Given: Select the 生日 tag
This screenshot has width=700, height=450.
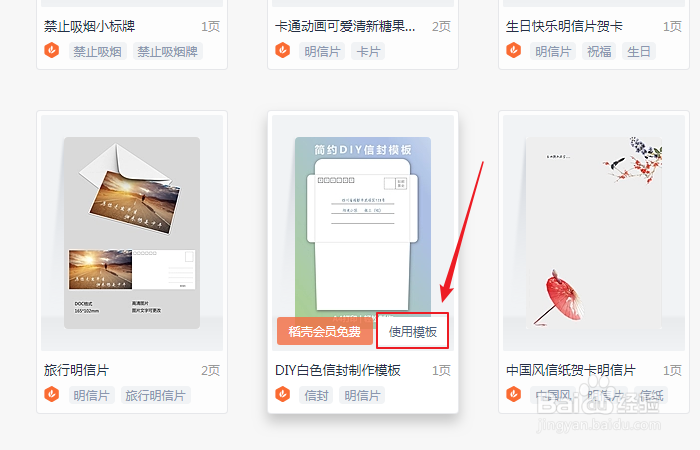Looking at the screenshot, I should click(x=639, y=51).
